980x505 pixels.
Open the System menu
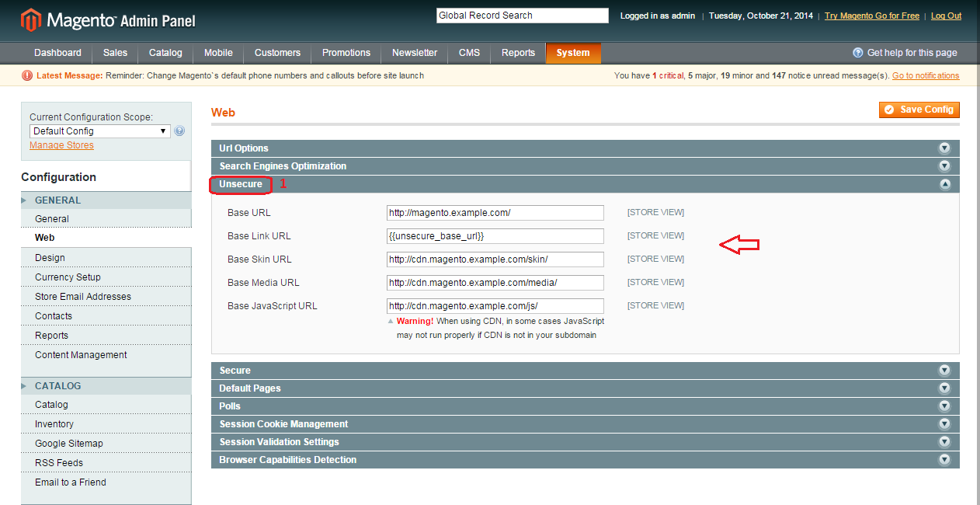pyautogui.click(x=573, y=53)
